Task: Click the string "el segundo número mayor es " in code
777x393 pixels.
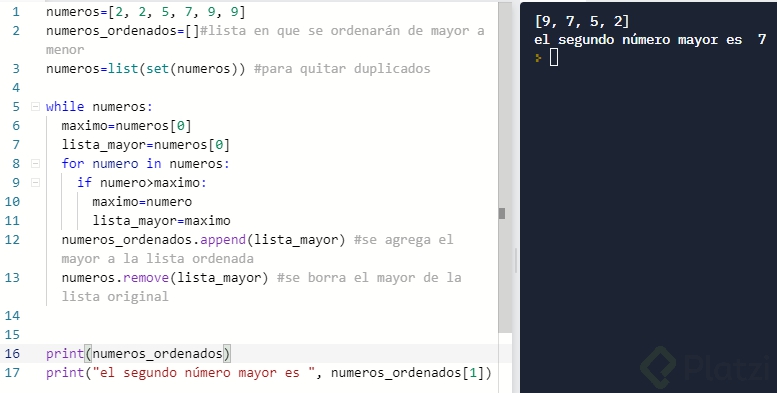Action: 204,372
